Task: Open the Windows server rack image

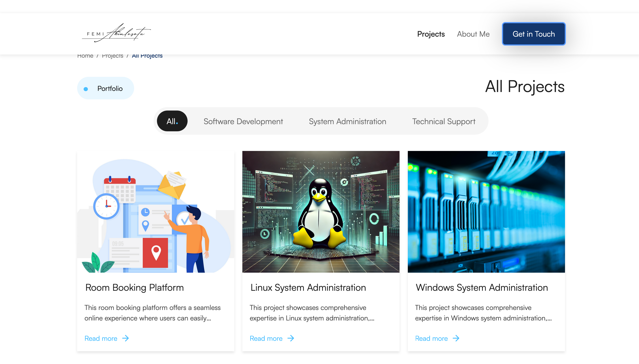Action: coord(486,212)
